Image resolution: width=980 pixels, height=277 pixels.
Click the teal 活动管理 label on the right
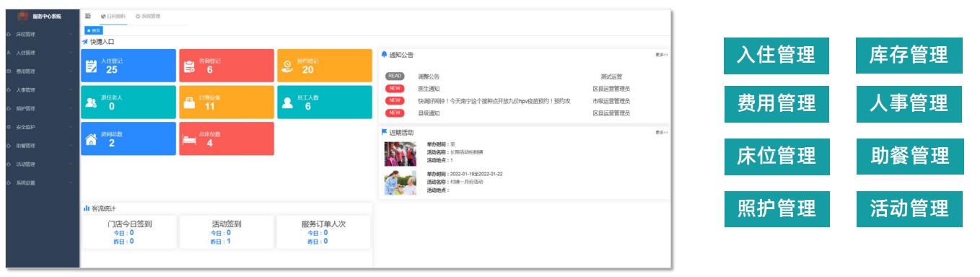[909, 208]
